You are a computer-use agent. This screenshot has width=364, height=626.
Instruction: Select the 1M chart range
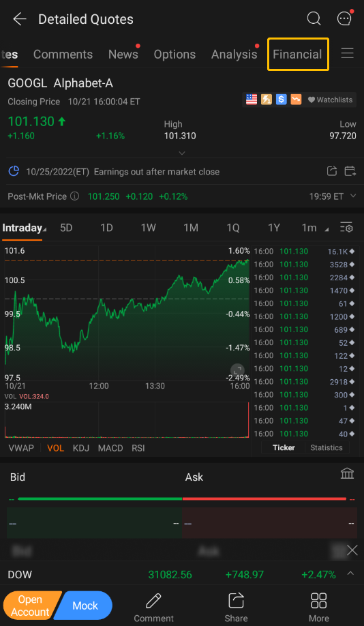click(191, 228)
